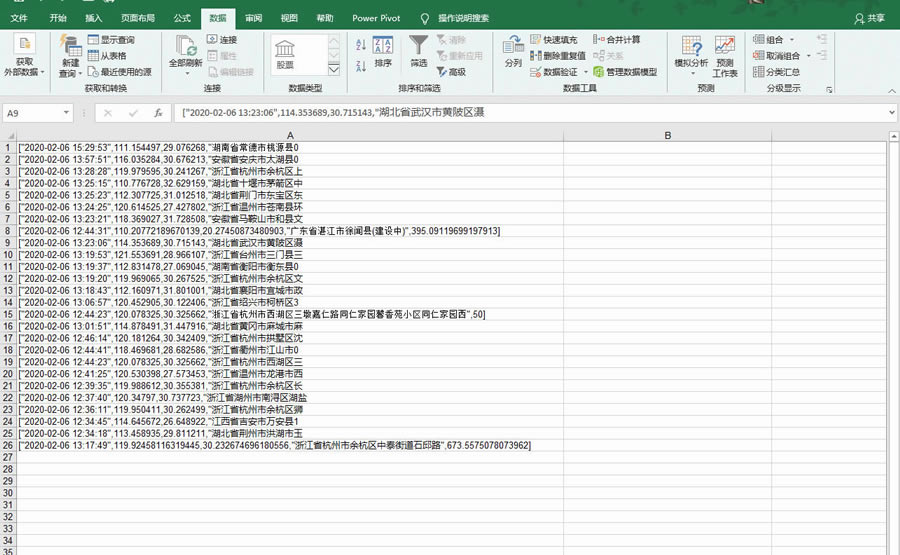Expand the Name Box dropdown arrow

[67, 112]
